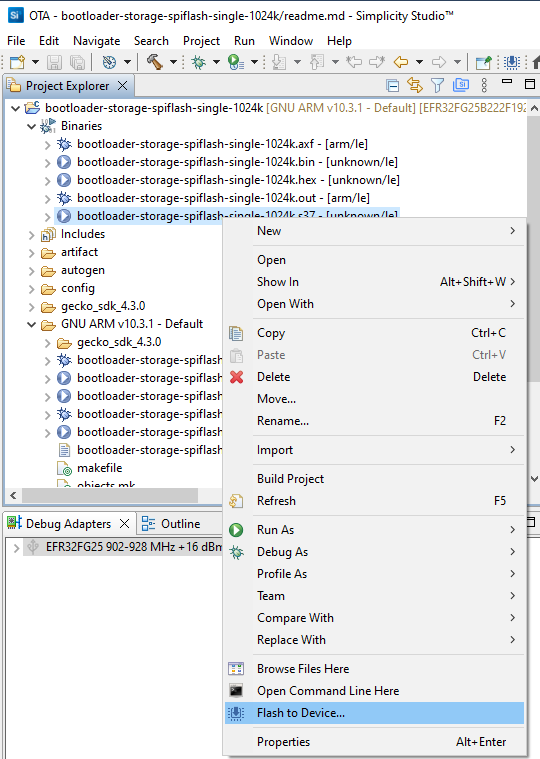Click the New wizard toolbar icon
The image size is (540, 759).
(x=17, y=62)
